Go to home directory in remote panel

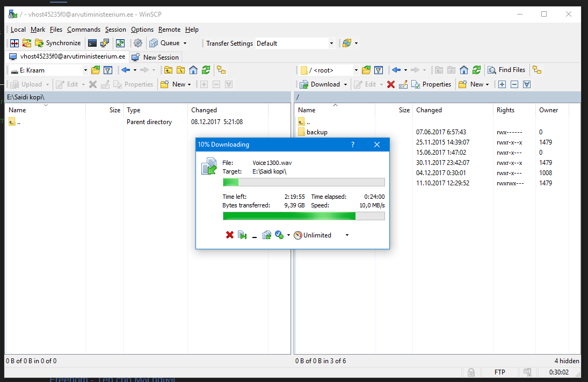click(464, 70)
